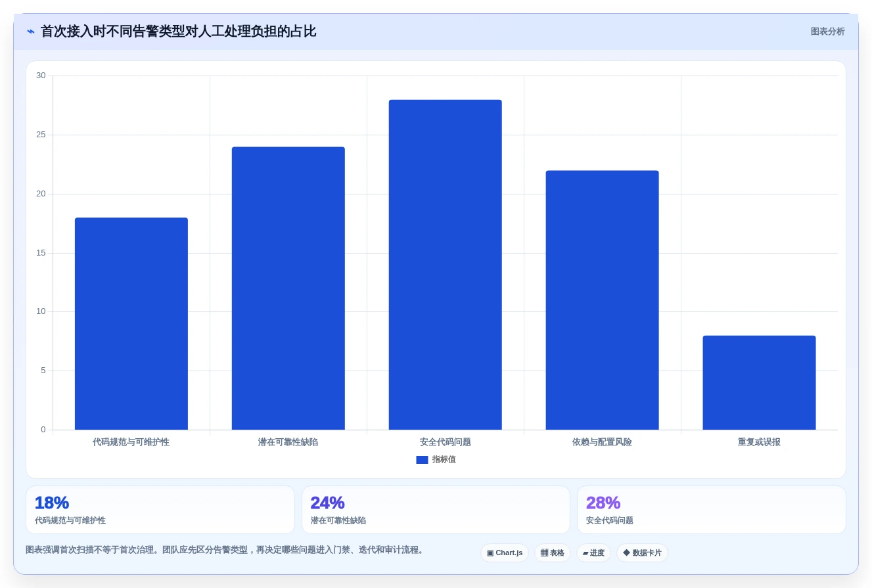Click the 进度 tag chip

[593, 553]
